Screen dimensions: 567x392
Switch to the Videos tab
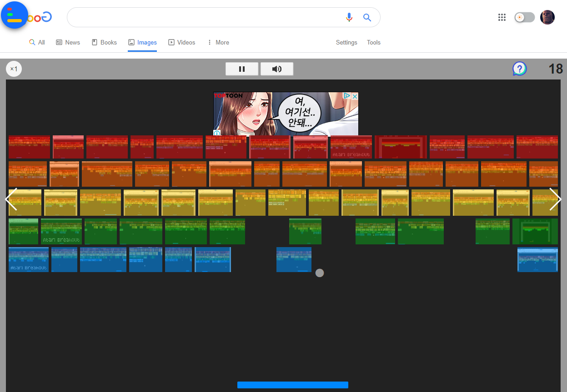coord(181,42)
